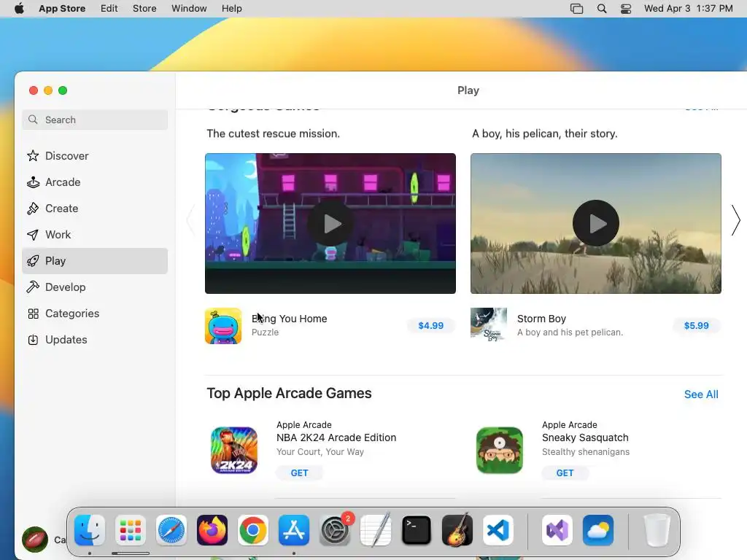Open the Apple menu
This screenshot has height=560, width=747.
(x=19, y=8)
